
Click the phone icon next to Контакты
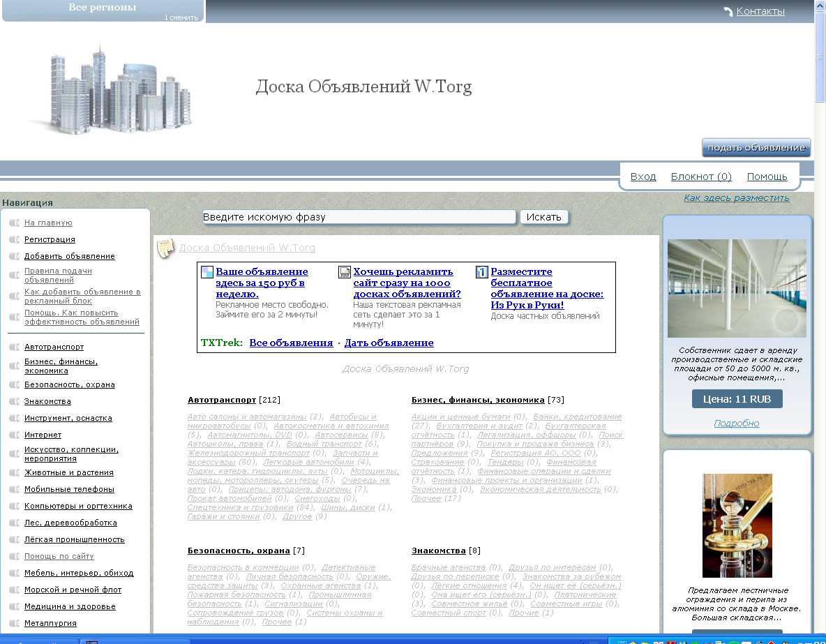pos(728,12)
